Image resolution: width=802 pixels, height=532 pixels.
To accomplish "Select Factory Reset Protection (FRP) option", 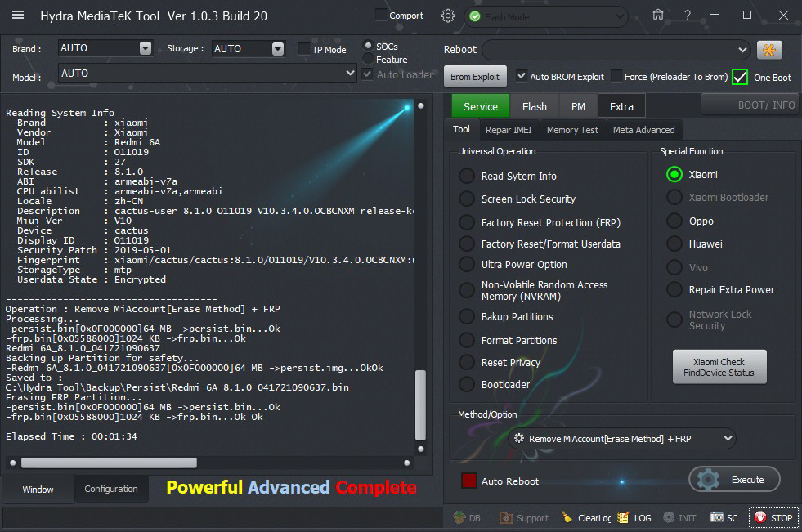I will [x=467, y=222].
